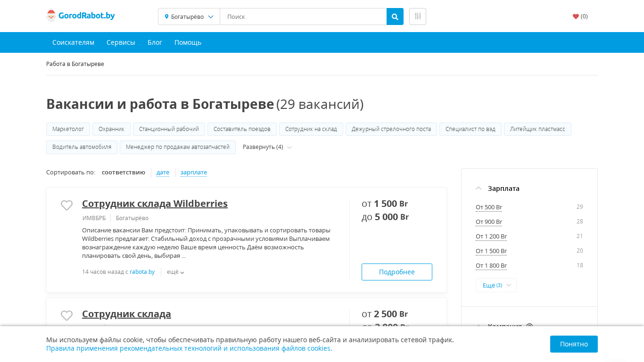Image resolution: width=644 pixels, height=362 pixels.
Task: Open the Помощь menu item
Action: [188, 42]
